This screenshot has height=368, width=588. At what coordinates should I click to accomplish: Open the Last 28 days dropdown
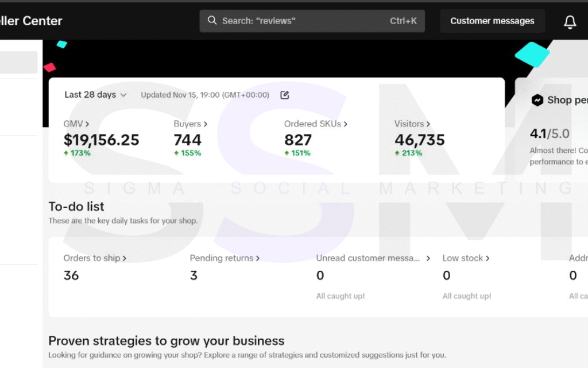click(x=95, y=95)
